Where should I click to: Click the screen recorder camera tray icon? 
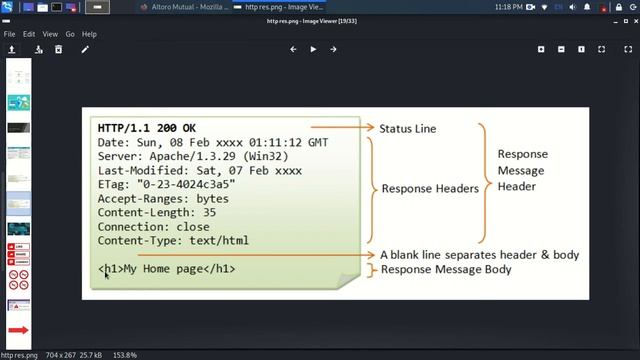click(x=531, y=7)
